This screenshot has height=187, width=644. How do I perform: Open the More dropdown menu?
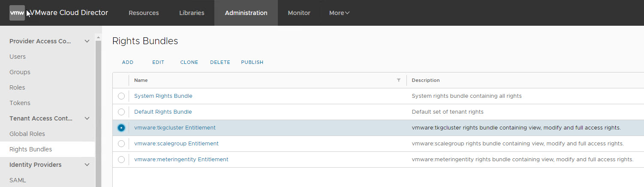tap(339, 13)
